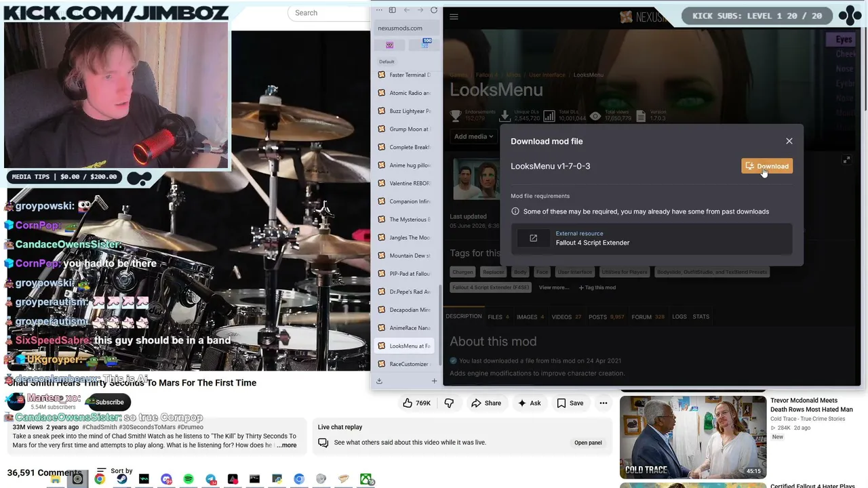Switch to the Mountain Dew tab
The height and width of the screenshot is (488, 868).
pos(406,256)
